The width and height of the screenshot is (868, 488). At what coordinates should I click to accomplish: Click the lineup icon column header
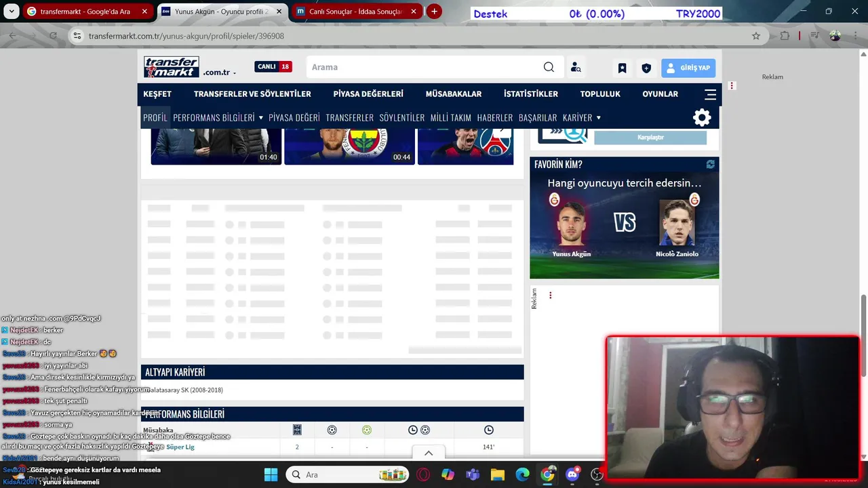pyautogui.click(x=297, y=430)
